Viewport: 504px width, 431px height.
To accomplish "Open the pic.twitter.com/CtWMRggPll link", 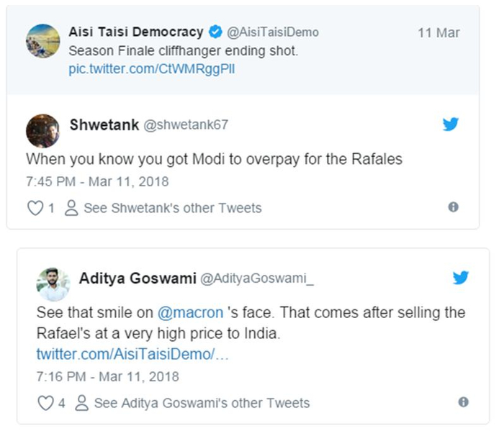I will (151, 69).
